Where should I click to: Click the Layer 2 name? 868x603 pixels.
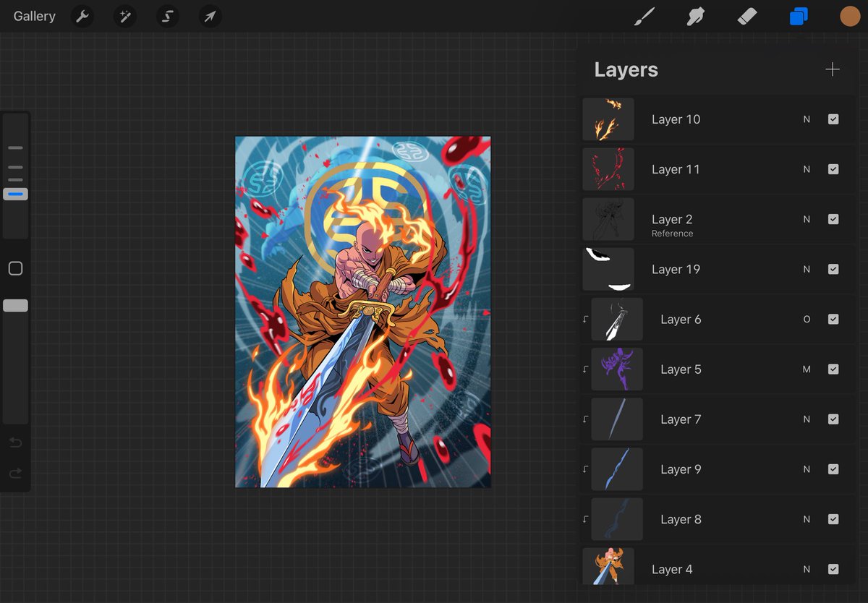[672, 219]
